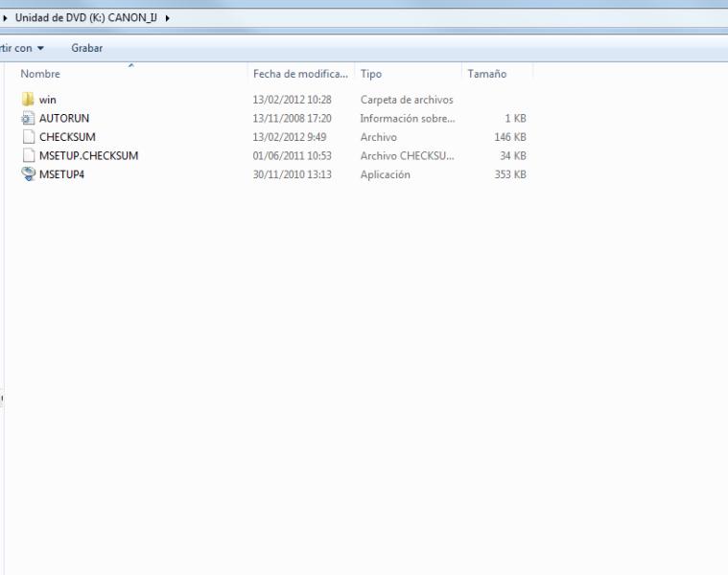Click date 13/02/2012 9:49
The width and height of the screenshot is (728, 575).
coord(290,137)
